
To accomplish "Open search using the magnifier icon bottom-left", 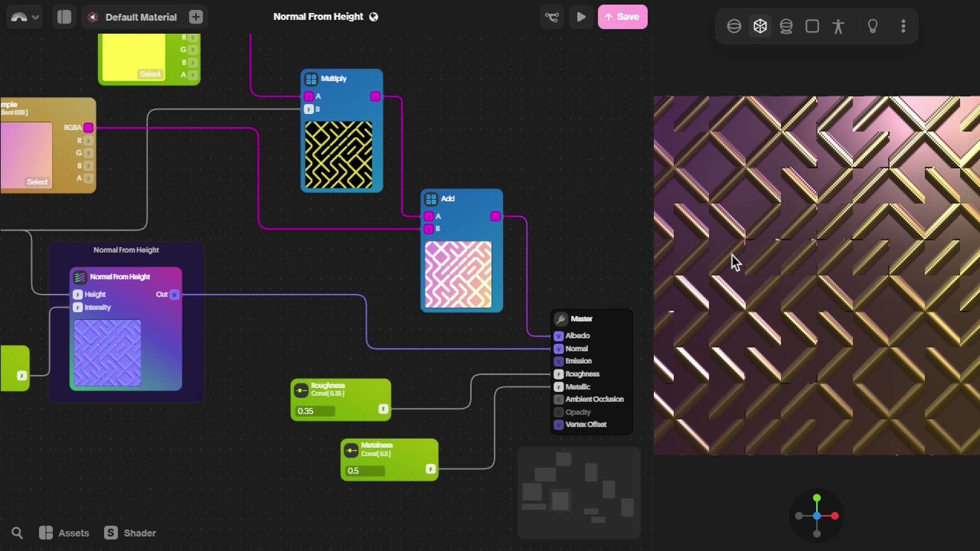I will point(17,533).
